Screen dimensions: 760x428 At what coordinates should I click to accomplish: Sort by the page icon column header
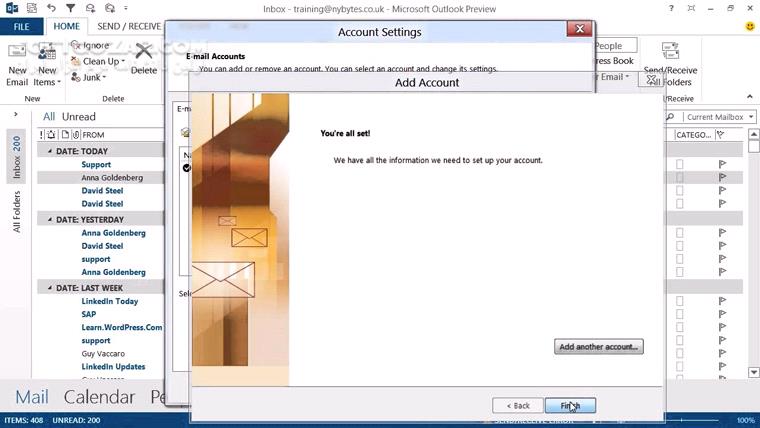click(x=65, y=135)
